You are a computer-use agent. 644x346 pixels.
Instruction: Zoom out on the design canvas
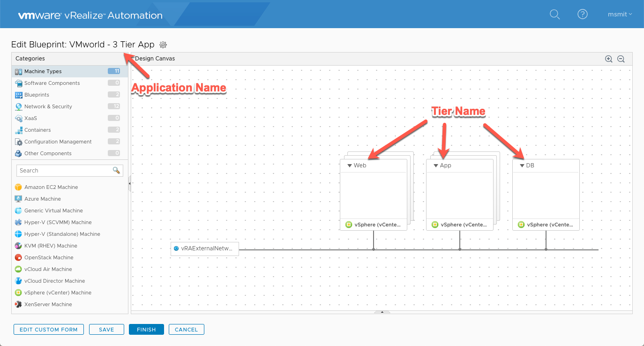[621, 59]
